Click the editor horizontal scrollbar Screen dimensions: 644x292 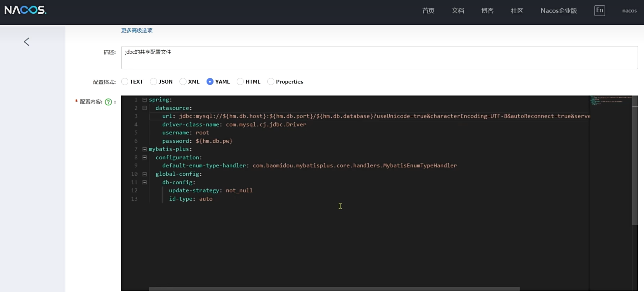point(334,289)
